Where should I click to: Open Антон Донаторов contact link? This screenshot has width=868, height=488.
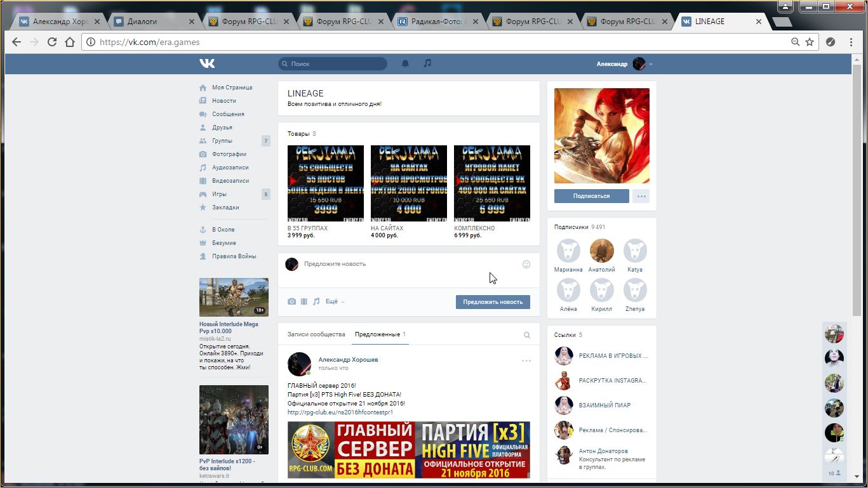603,451
